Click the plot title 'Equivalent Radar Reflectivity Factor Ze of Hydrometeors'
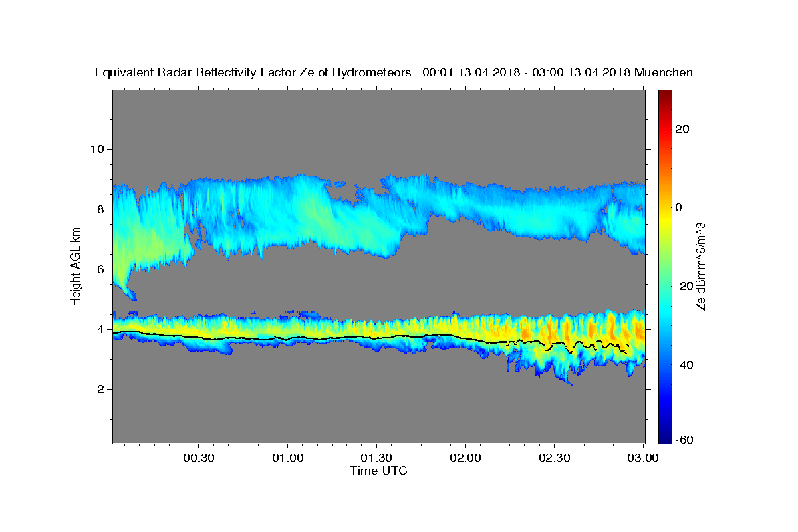Viewport: 798px width, 532px height. click(x=253, y=73)
